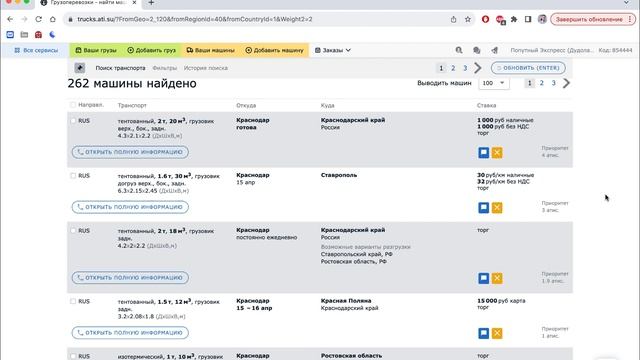Go to next page via upper pagination arrow
The image size is (640, 360).
pos(478,68)
